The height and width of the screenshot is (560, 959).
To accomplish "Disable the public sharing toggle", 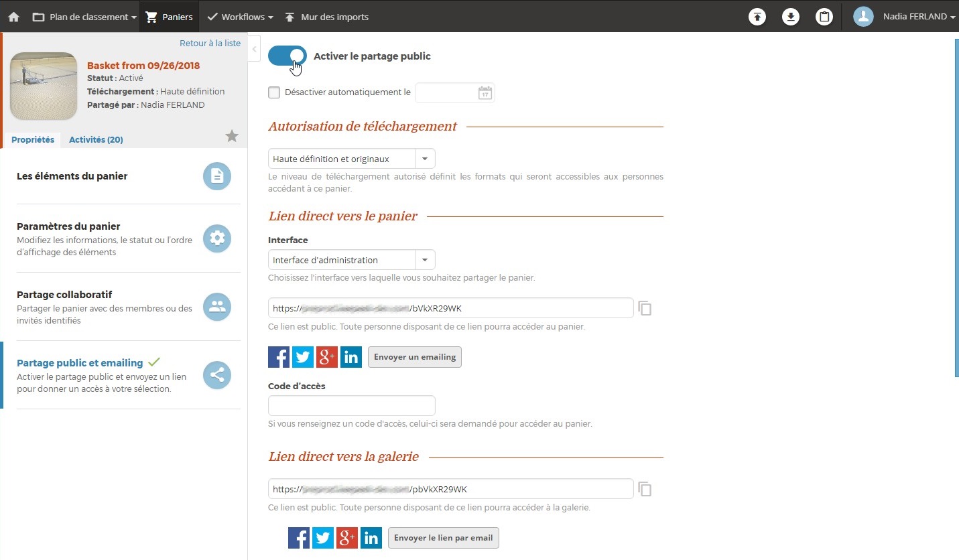I will [x=287, y=56].
